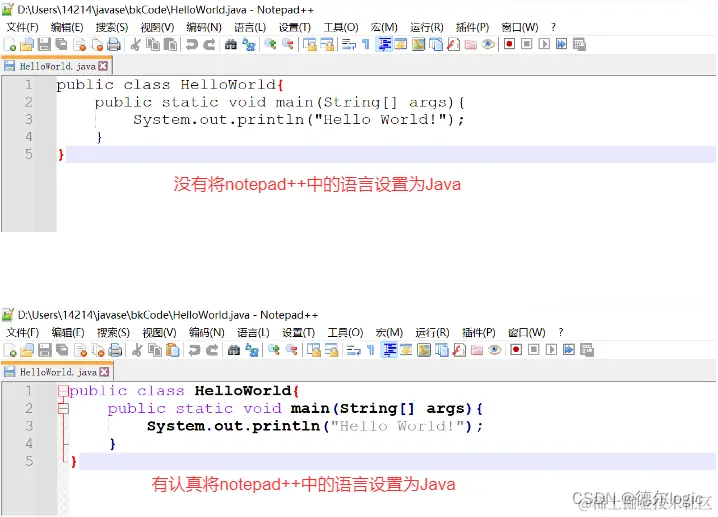718x517 pixels.
Task: Click the Replace icon in the top window toolbar
Action: 249,44
